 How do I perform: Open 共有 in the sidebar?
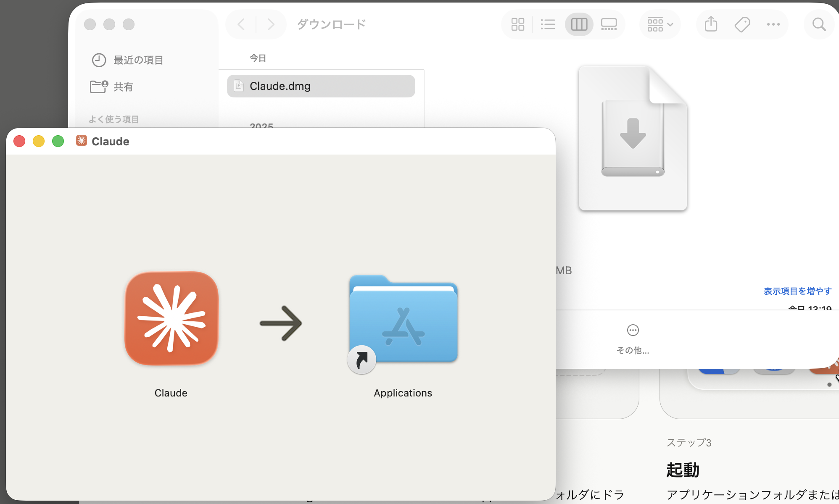pos(123,87)
